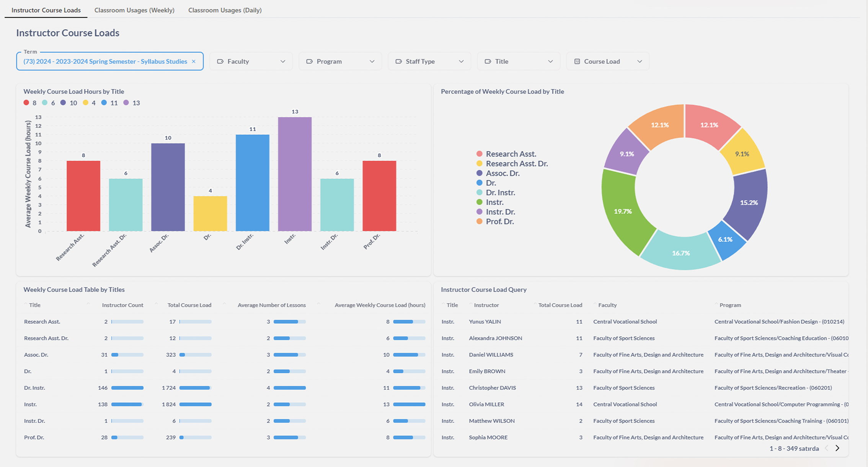This screenshot has height=467, width=868.
Task: Click the previous-page arrow in the query table
Action: [x=827, y=448]
